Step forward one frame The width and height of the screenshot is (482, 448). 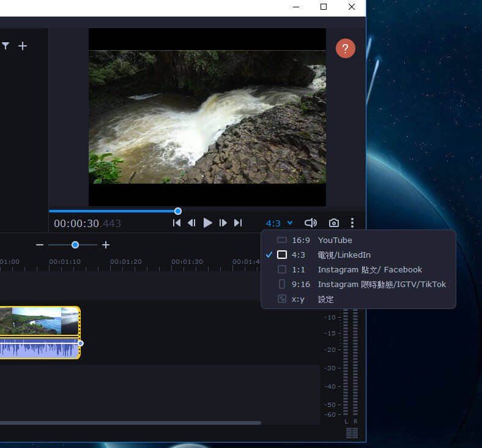coord(223,223)
